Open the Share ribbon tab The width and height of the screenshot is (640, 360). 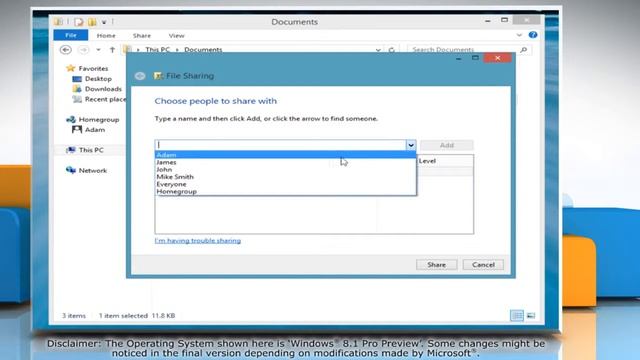pyautogui.click(x=142, y=36)
